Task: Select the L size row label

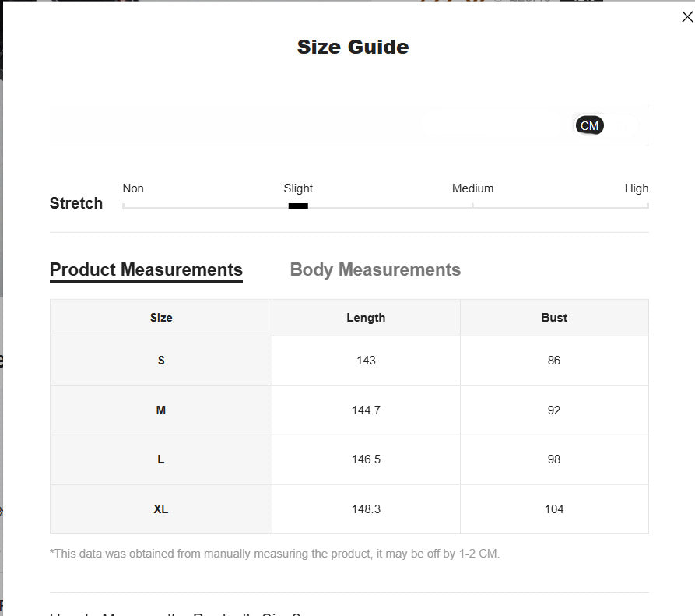Action: coord(161,459)
